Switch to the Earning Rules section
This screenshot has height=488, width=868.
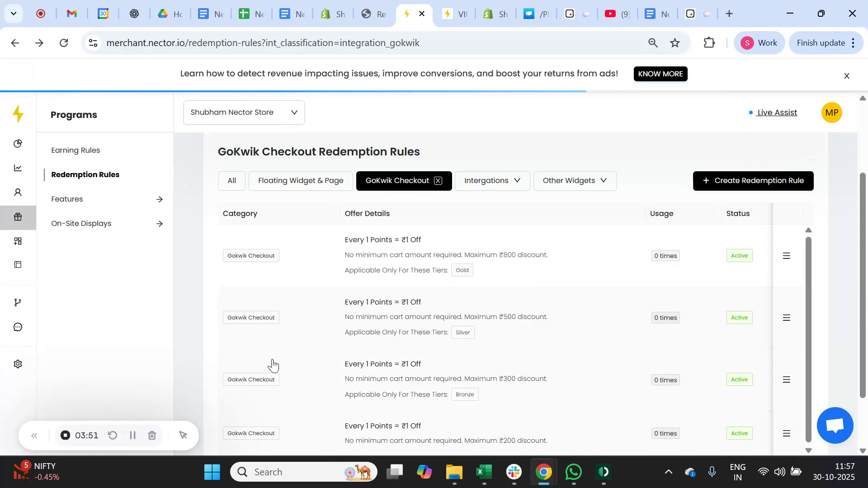75,150
